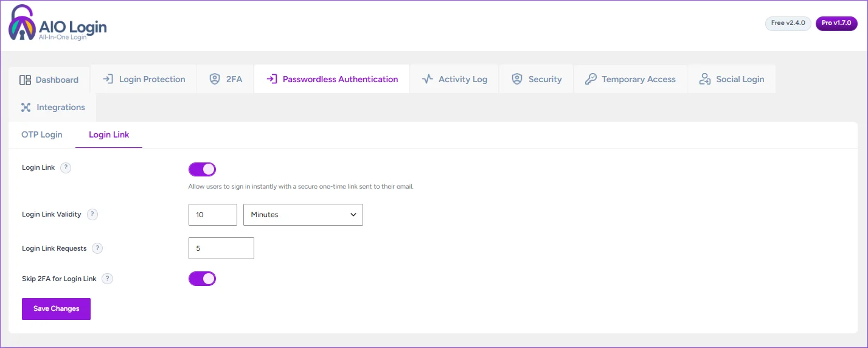Turn off Skip 2FA for Login Link
This screenshot has width=868, height=348.
(x=202, y=279)
